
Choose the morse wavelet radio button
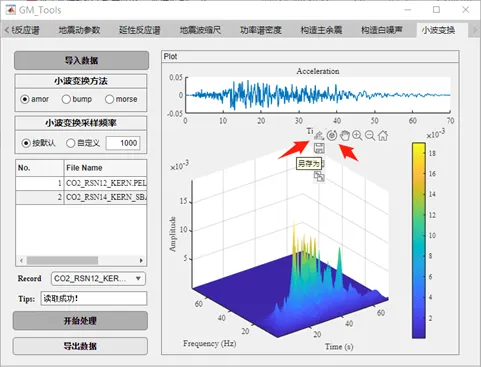pos(121,99)
